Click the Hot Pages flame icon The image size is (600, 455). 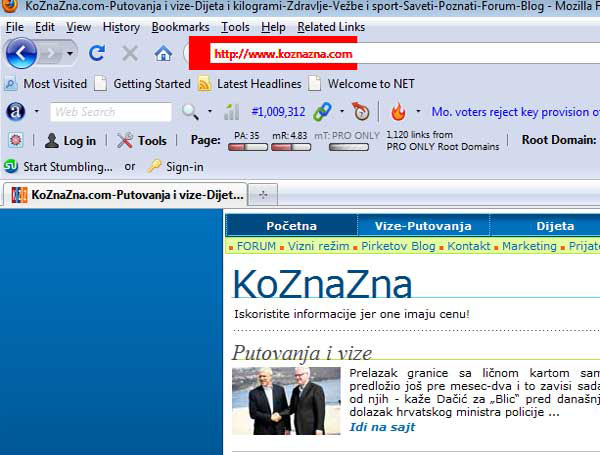pyautogui.click(x=398, y=112)
